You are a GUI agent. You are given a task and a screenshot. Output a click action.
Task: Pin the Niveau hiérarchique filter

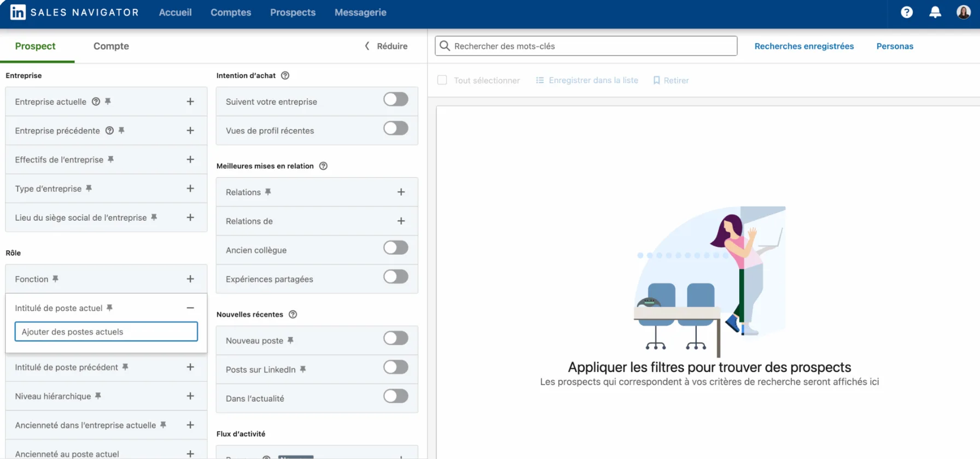pyautogui.click(x=98, y=396)
